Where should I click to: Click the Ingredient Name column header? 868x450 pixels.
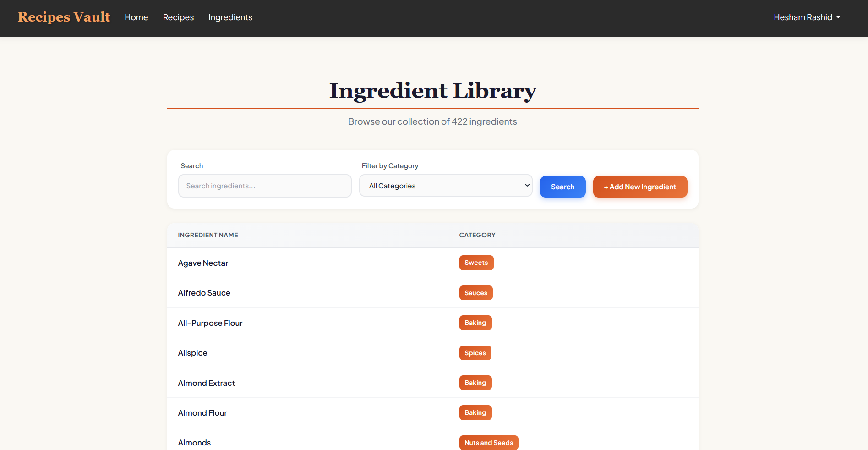coord(208,235)
